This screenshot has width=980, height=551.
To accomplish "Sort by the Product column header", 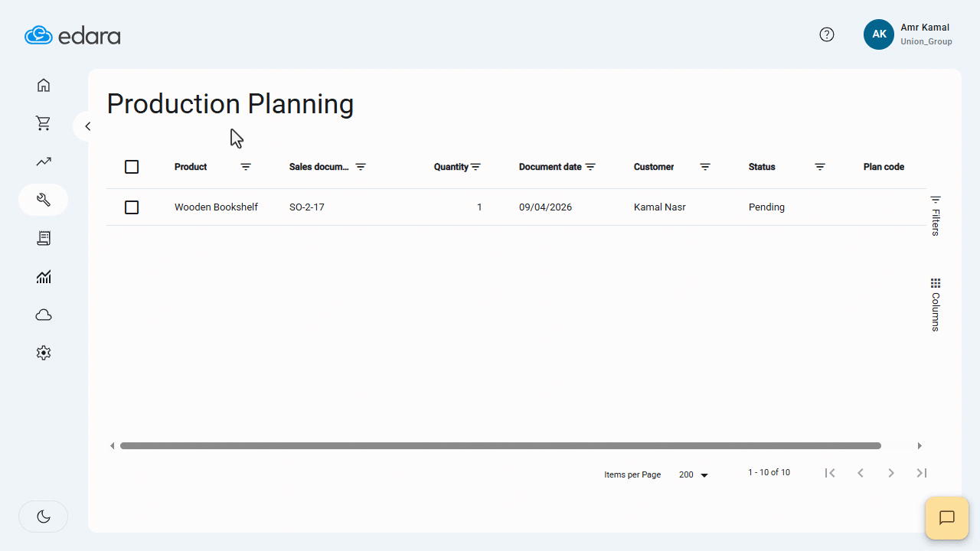I will (x=191, y=167).
